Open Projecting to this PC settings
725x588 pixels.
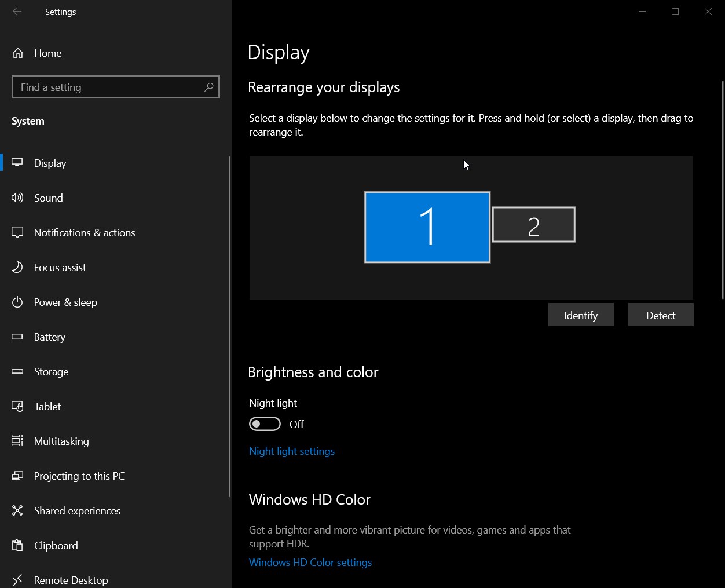tap(18, 476)
